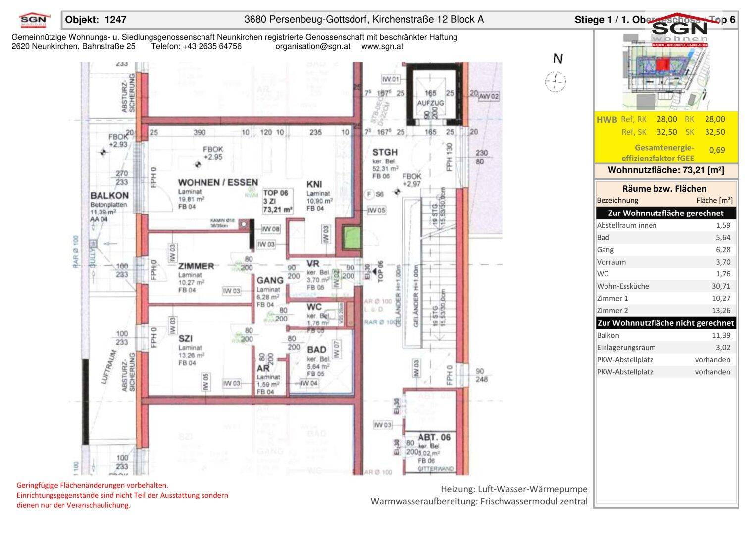756x535 pixels.
Task: Click the BALKON label on the floor plan
Action: (109, 196)
